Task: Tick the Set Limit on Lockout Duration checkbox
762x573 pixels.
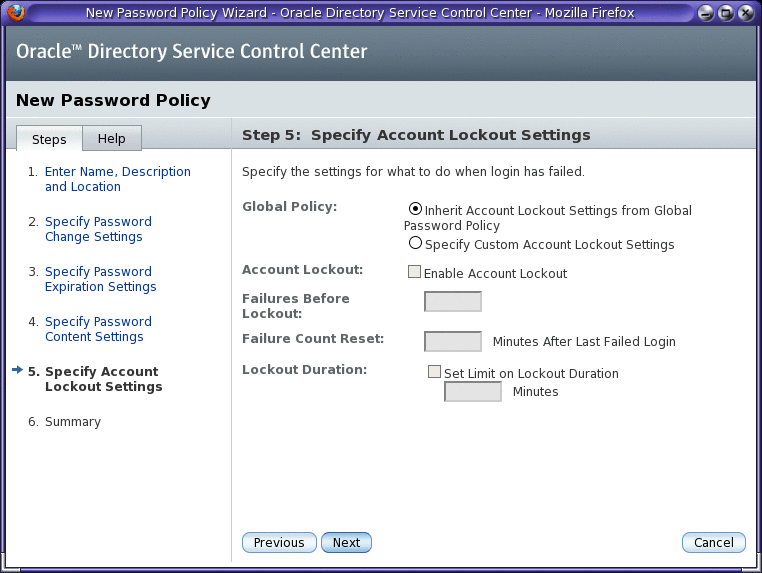Action: click(434, 371)
